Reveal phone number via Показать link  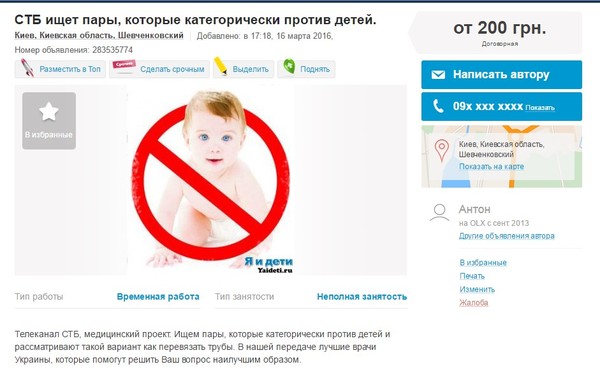click(540, 108)
